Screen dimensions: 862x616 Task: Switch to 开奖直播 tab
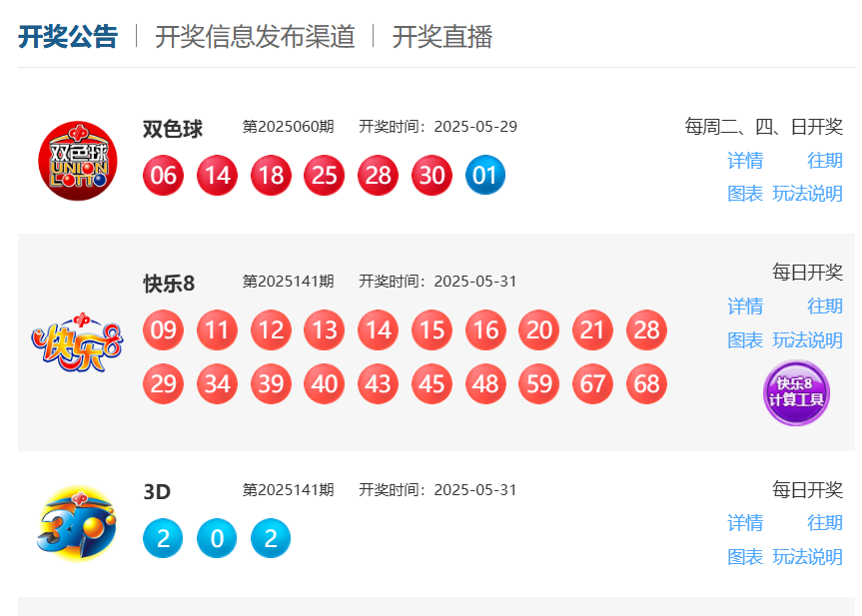pyautogui.click(x=442, y=37)
